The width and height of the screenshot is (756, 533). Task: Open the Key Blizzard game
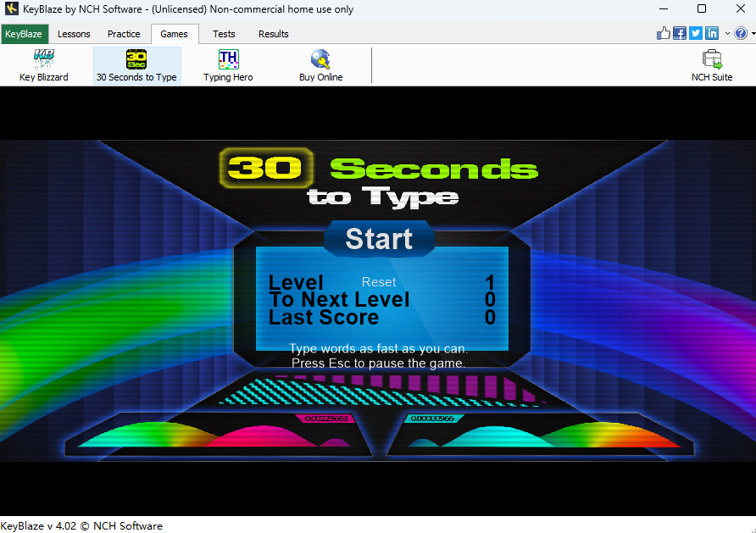43,66
